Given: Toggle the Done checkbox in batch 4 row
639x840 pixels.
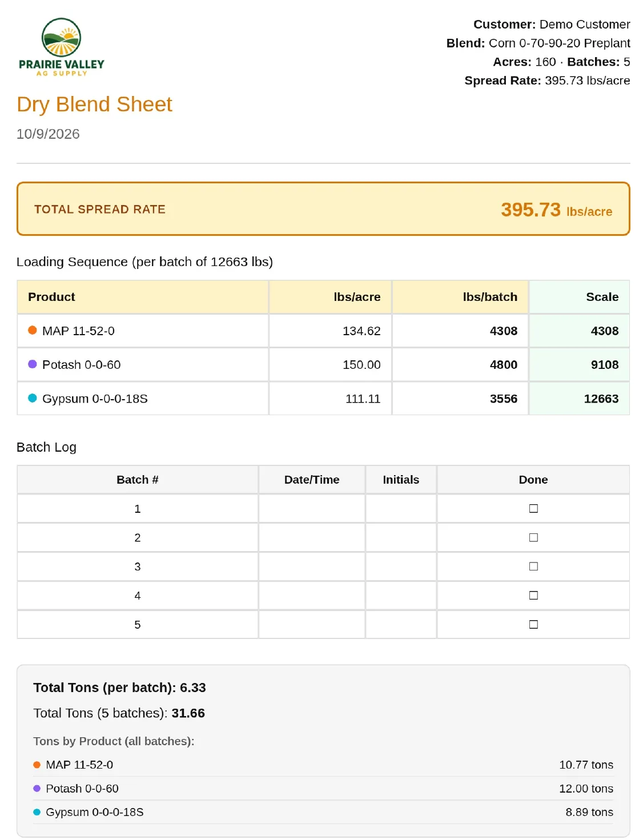Looking at the screenshot, I should pos(533,595).
